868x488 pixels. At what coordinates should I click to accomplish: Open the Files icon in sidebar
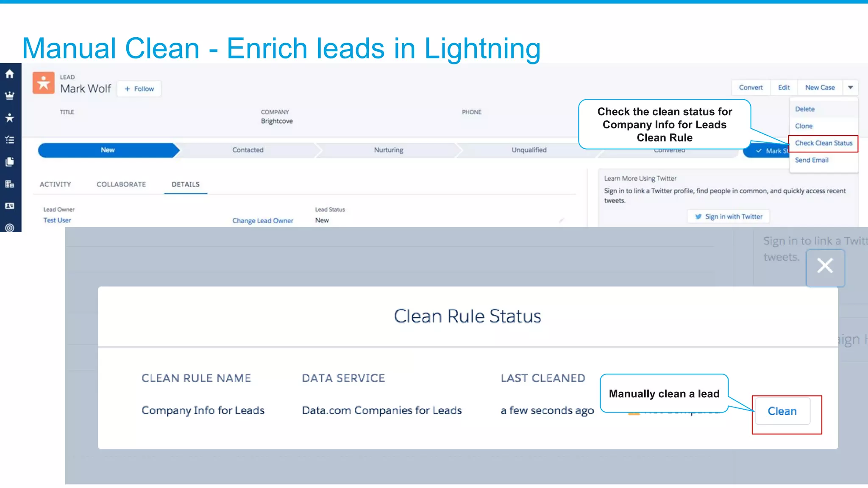10,162
